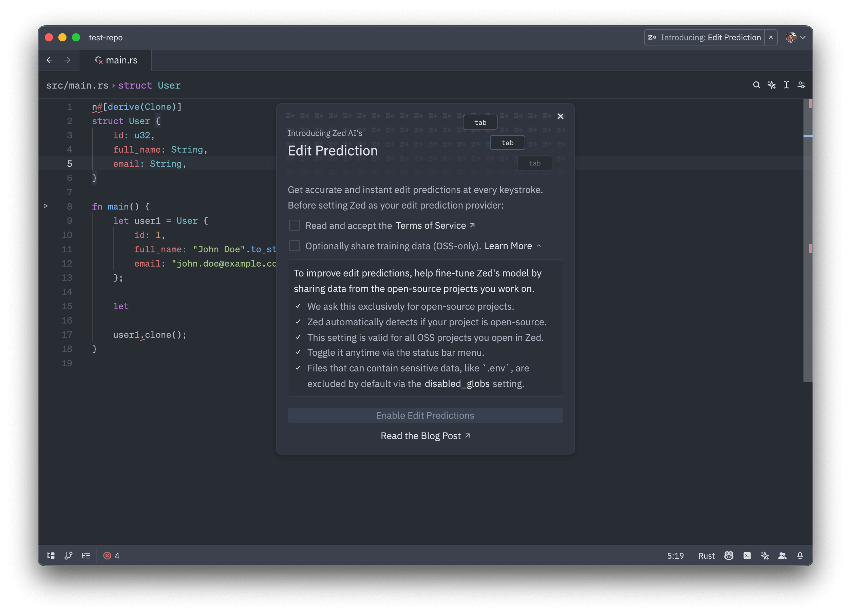Click Introducing: Edit Prediction banner text
The image size is (851, 616).
click(711, 38)
